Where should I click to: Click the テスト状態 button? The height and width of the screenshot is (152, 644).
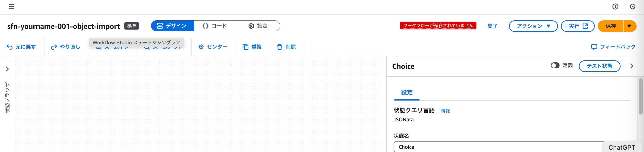[599, 66]
